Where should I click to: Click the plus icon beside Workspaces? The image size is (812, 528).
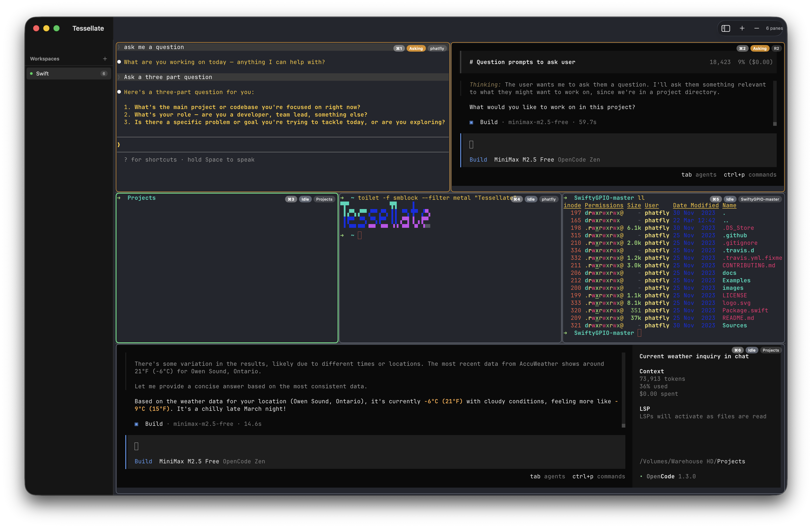click(x=105, y=58)
